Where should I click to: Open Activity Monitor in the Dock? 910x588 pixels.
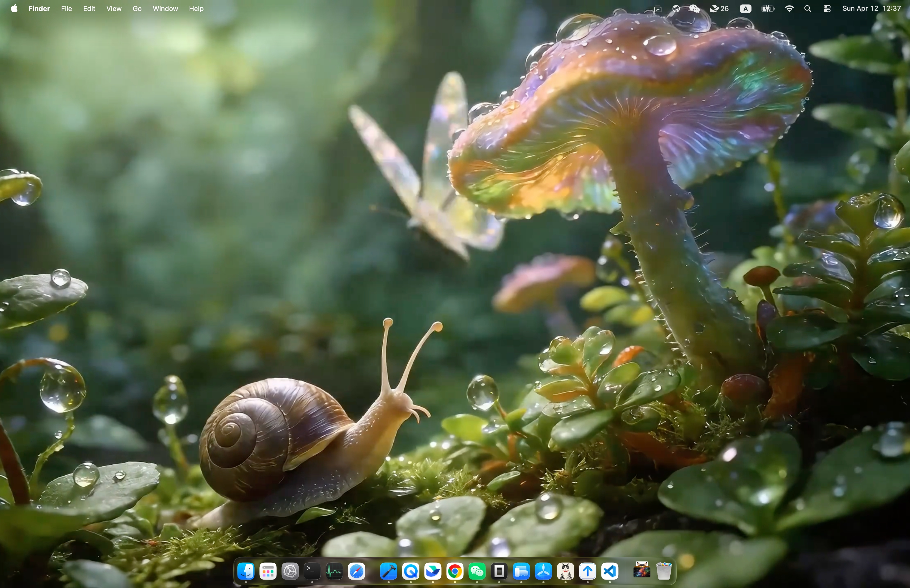[x=334, y=572]
